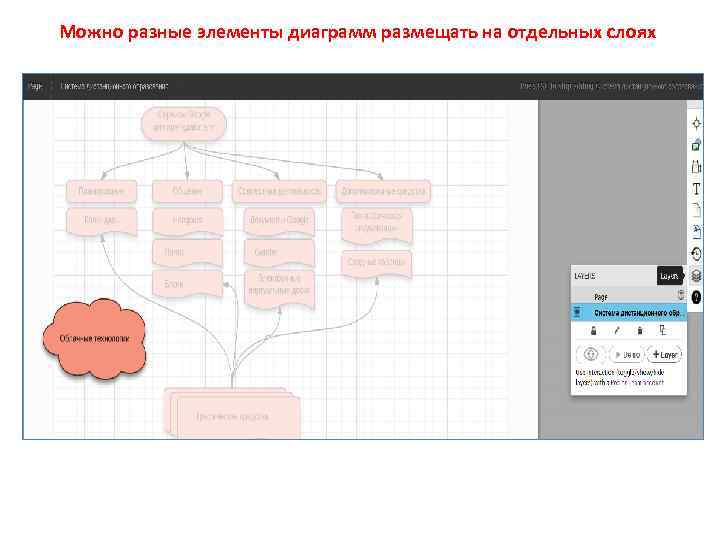Screen dimensions: 720x540
Task: Open the third dock icon below graphic
Action: (696, 167)
